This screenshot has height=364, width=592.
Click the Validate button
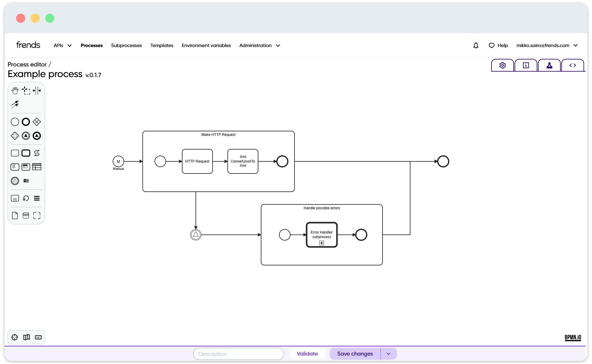pyautogui.click(x=307, y=353)
